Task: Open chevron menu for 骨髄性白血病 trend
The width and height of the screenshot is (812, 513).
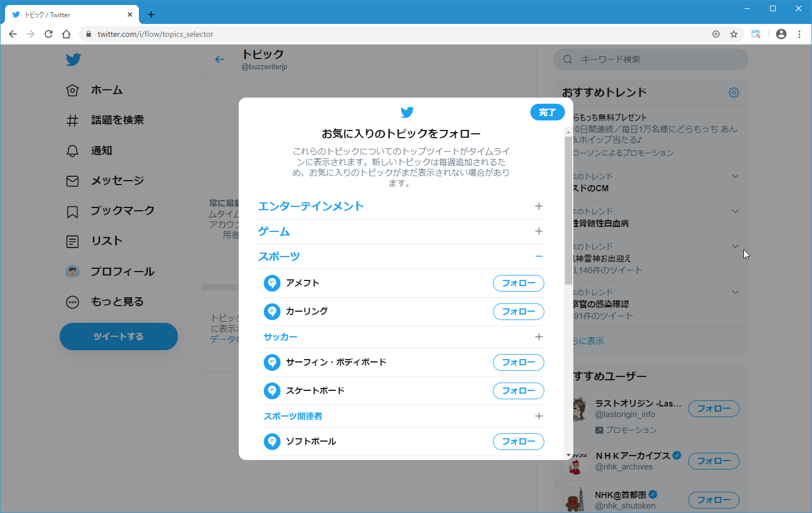Action: 735,211
